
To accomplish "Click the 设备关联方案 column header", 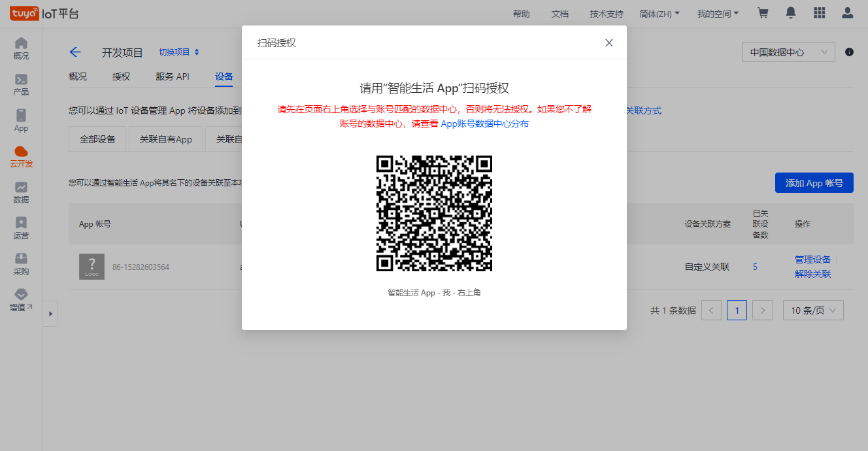I will [707, 224].
